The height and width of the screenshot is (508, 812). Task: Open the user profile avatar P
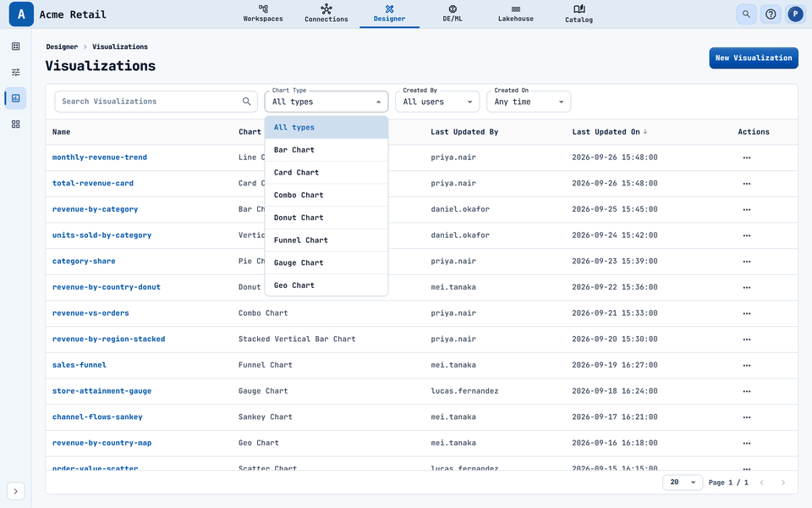coord(795,14)
